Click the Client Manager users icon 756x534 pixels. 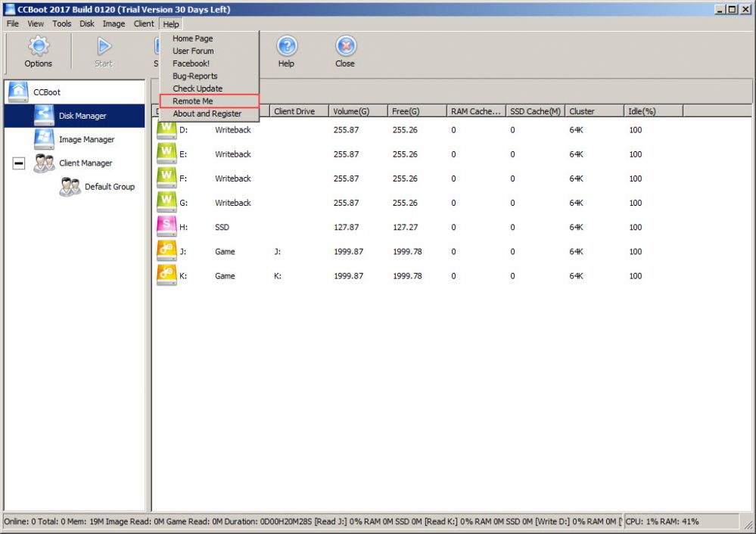point(45,163)
